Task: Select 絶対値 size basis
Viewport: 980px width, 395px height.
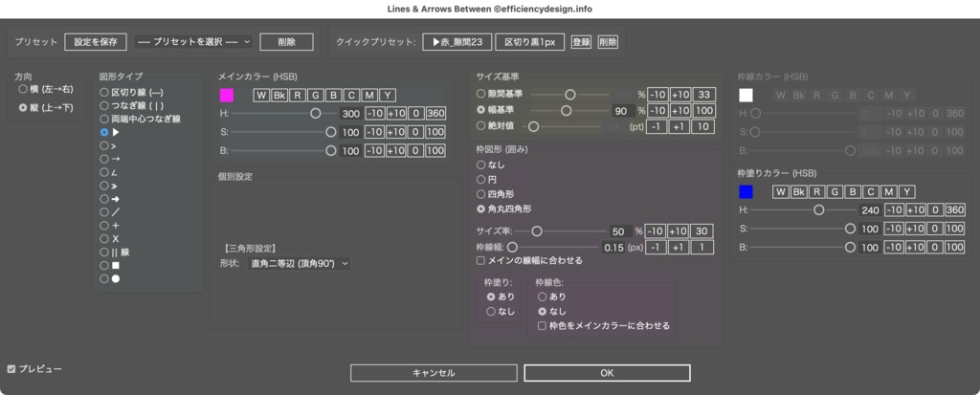Action: [496, 125]
